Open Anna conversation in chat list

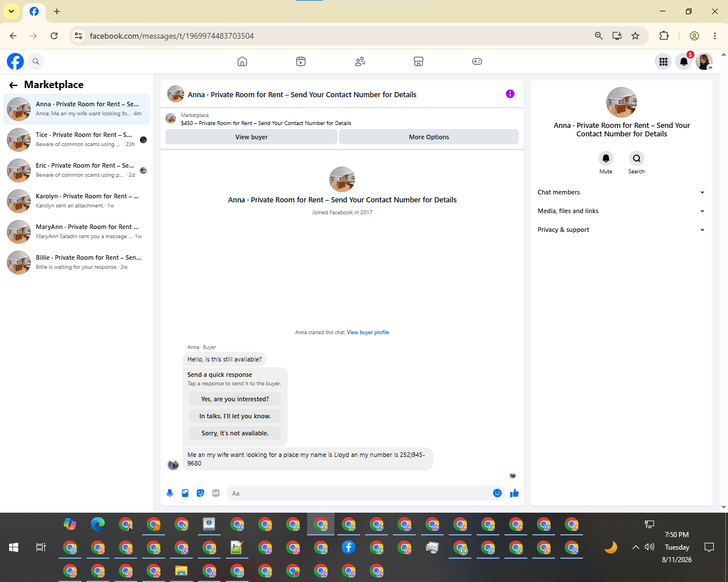click(77, 109)
